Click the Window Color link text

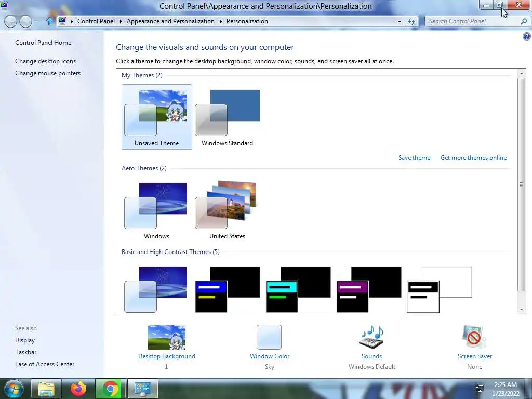click(270, 356)
